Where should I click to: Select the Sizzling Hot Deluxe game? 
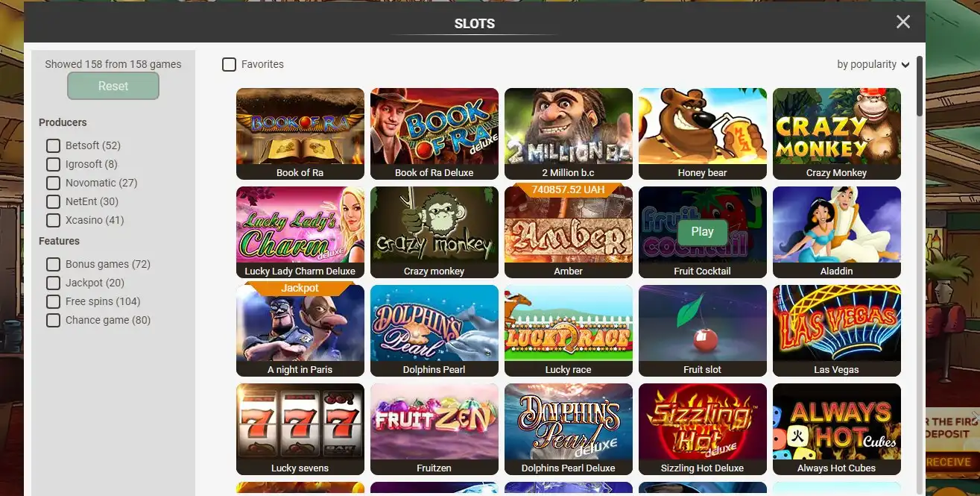click(702, 429)
